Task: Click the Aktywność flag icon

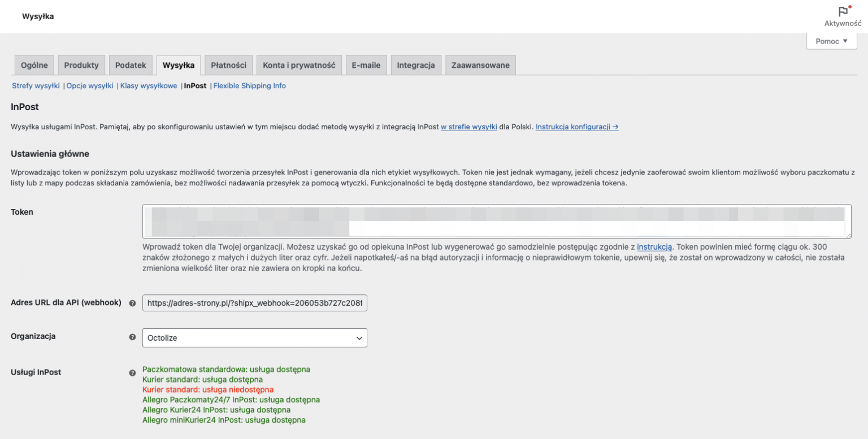Action: [844, 11]
